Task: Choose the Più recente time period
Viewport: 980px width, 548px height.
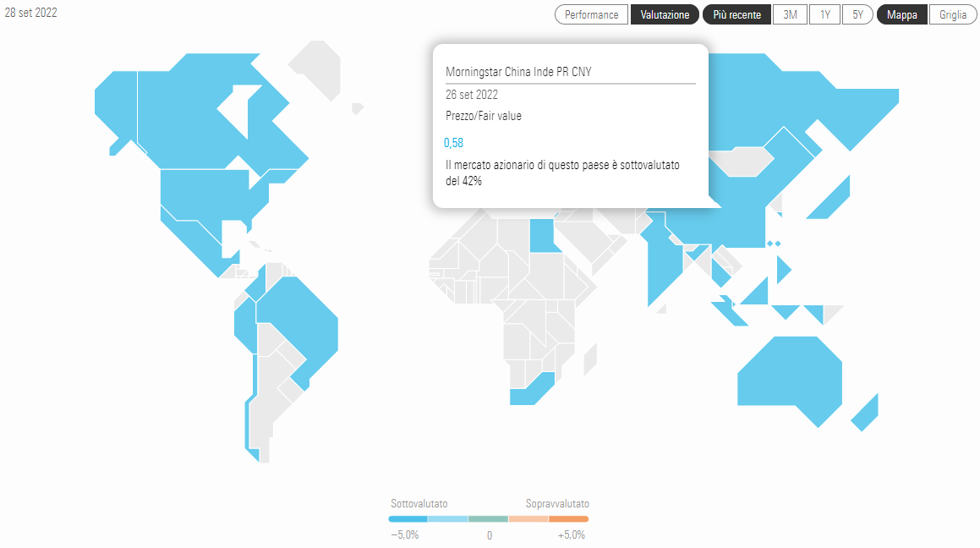Action: 736,14
